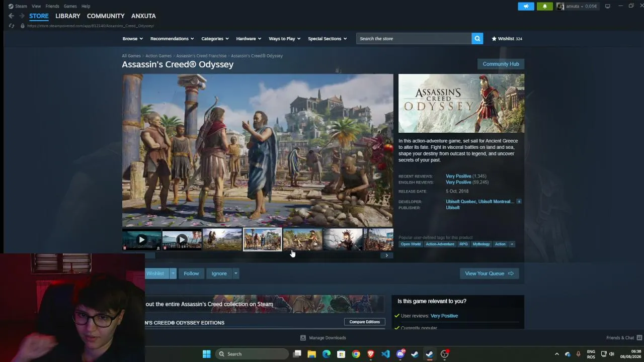
Task: Open Task View on the taskbar
Action: click(x=297, y=354)
